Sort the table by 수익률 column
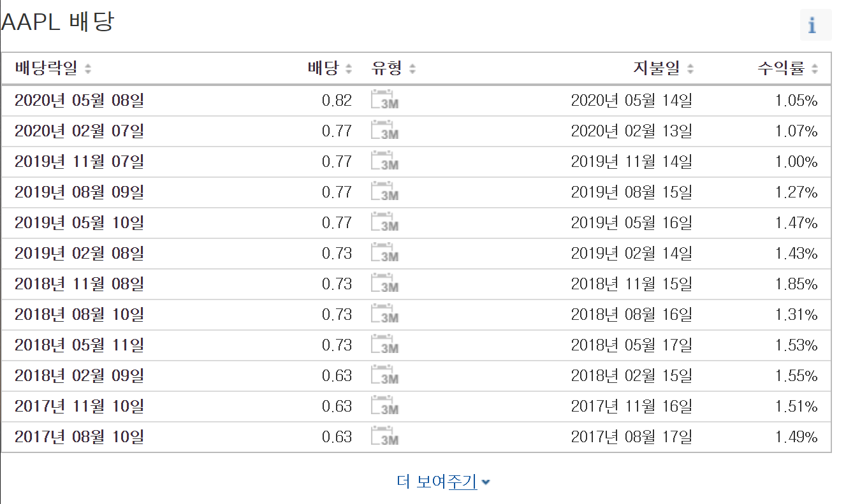846x504 pixels. (x=787, y=68)
